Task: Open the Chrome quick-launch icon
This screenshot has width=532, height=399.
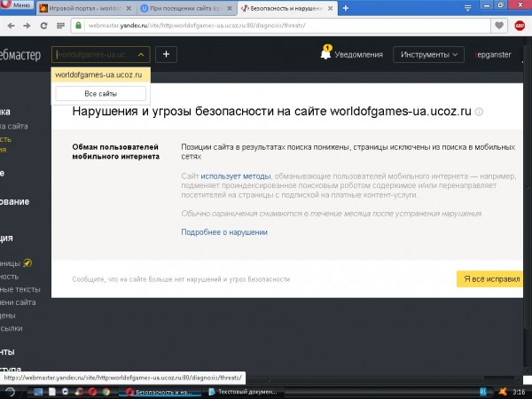Action: (x=106, y=392)
